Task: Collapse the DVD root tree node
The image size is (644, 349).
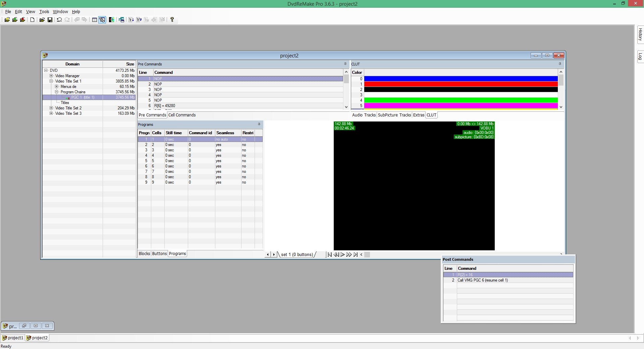Action: pyautogui.click(x=46, y=70)
